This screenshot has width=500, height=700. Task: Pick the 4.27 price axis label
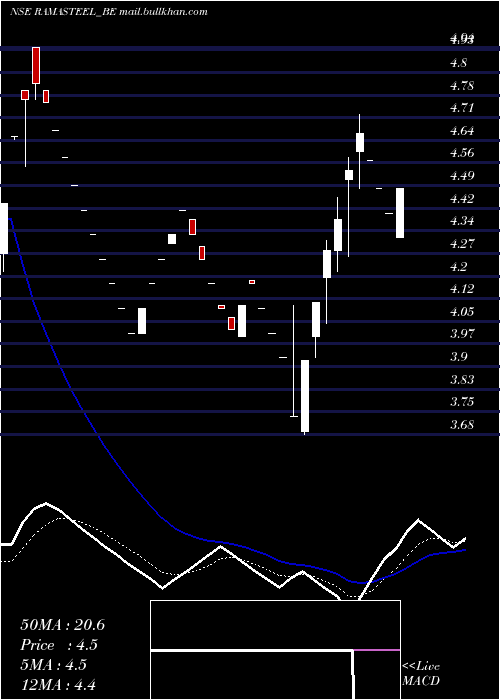462,244
